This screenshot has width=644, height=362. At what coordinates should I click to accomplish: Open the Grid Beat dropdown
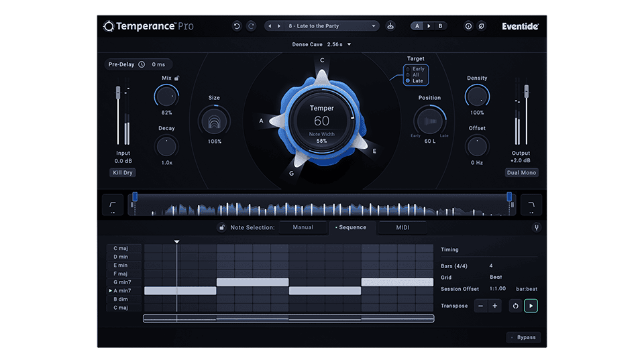point(496,277)
